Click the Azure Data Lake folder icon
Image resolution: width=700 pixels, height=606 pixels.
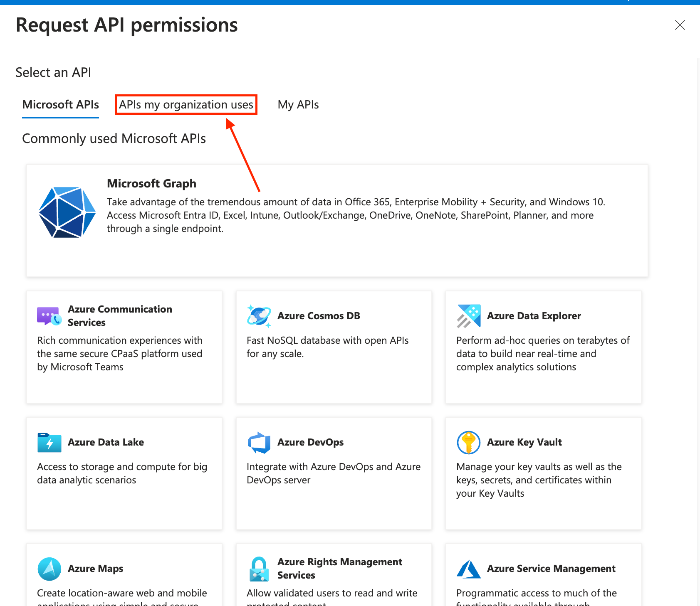click(x=49, y=442)
